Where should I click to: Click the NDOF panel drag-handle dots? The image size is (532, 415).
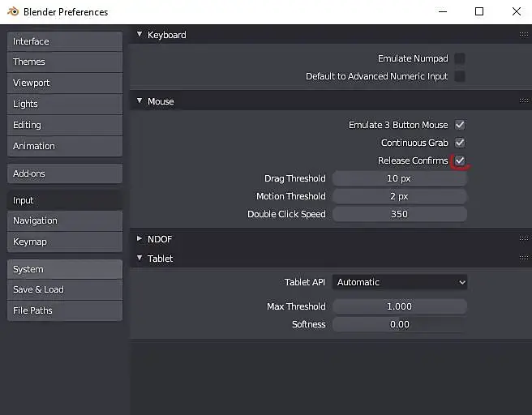pyautogui.click(x=523, y=239)
